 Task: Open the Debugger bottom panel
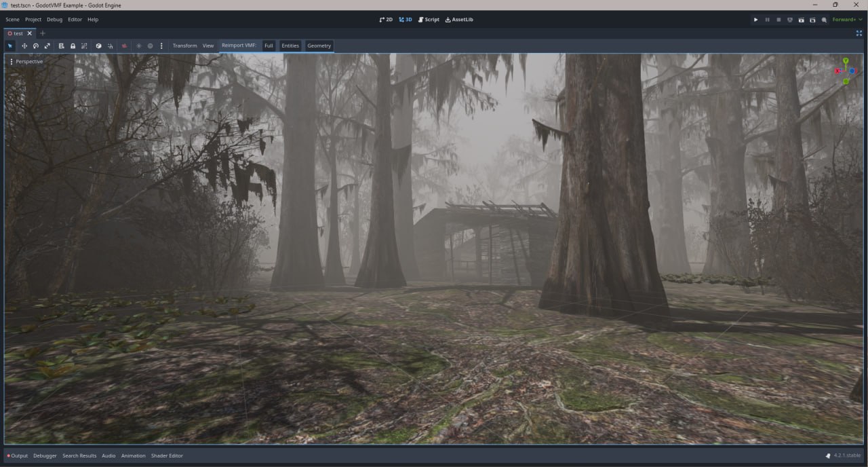(45, 455)
